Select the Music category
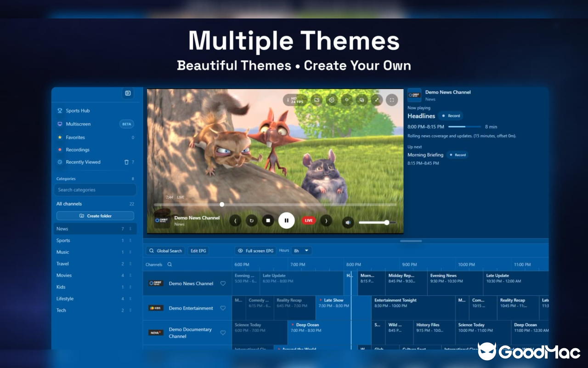Screen dimensions: 588x368 pos(95,252)
